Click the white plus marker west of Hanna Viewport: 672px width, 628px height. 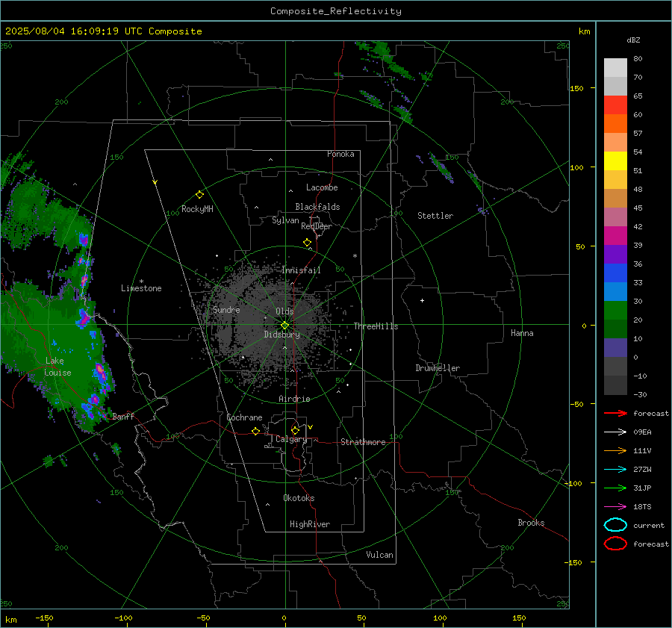tap(422, 300)
